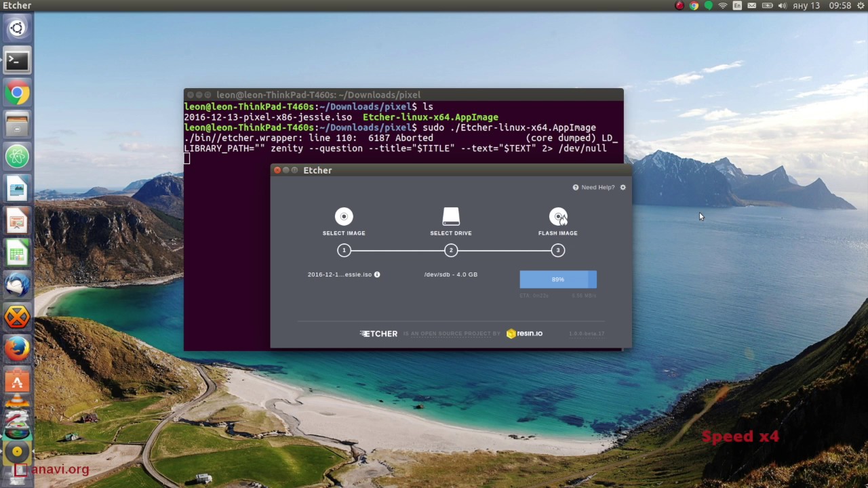Open Thunderbird Mail from the launcher
The width and height of the screenshot is (868, 488).
click(17, 285)
